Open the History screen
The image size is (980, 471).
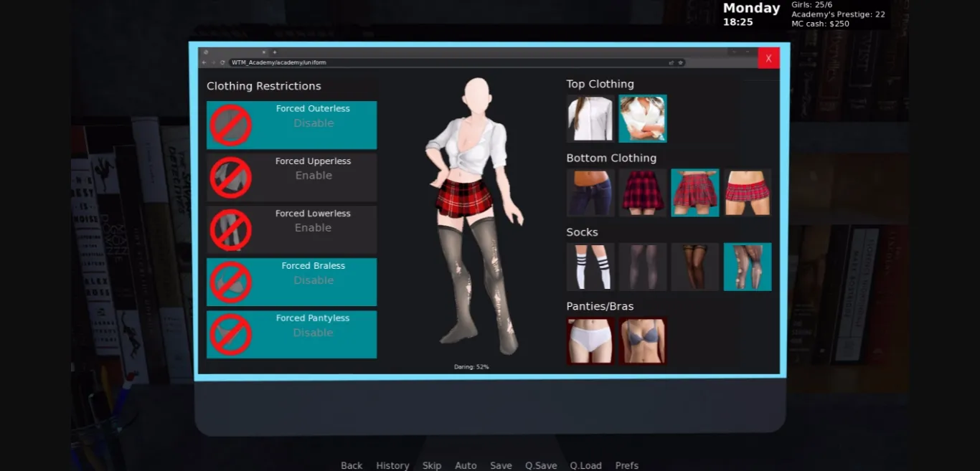coord(392,465)
